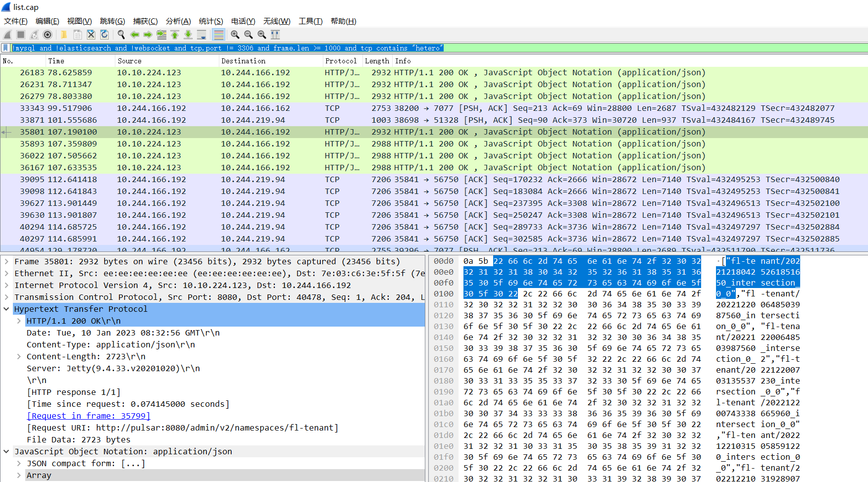868x482 pixels.
Task: Expand the Frame 35801 tree node
Action: pyautogui.click(x=6, y=261)
